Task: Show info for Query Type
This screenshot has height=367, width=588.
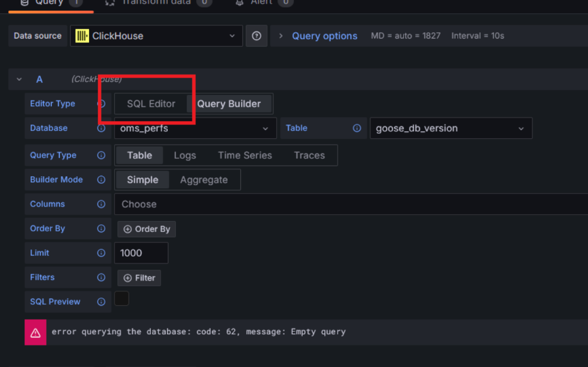Action: [101, 155]
